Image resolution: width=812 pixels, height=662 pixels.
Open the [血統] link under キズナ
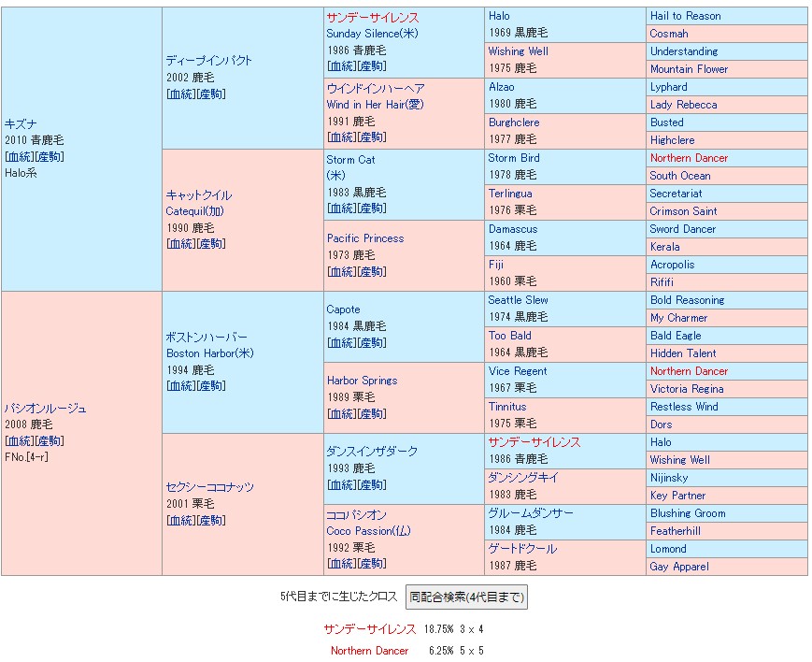[x=20, y=156]
